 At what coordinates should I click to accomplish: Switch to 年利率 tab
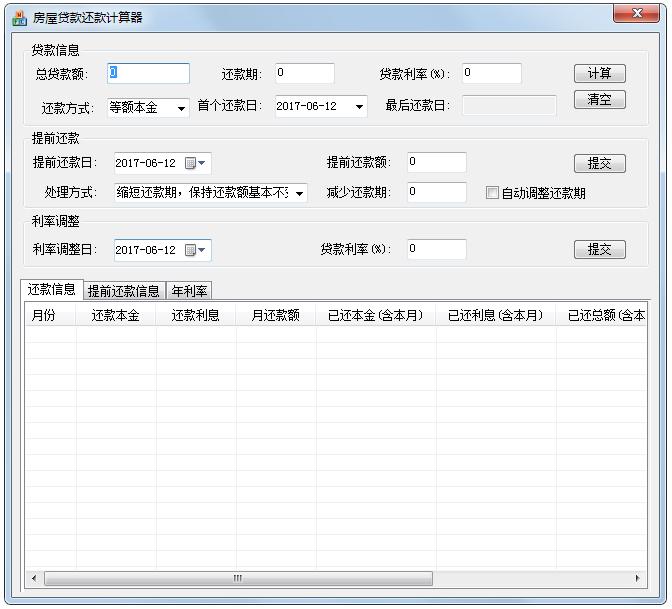(x=189, y=291)
